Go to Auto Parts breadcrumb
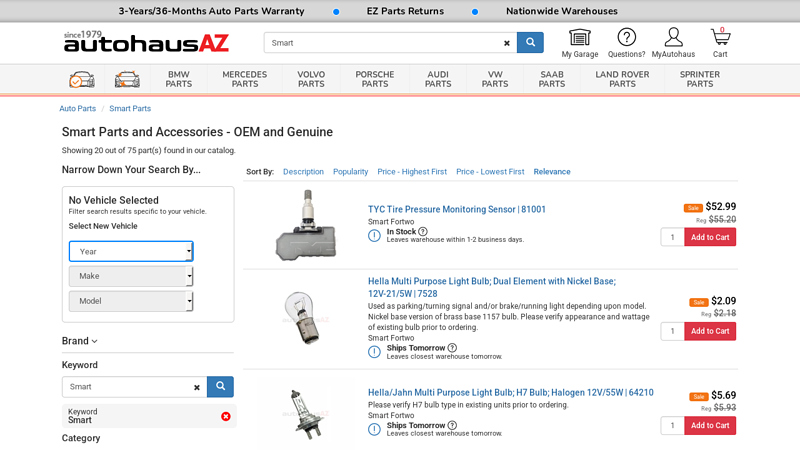Screen dimensions: 800x450 pos(78,109)
